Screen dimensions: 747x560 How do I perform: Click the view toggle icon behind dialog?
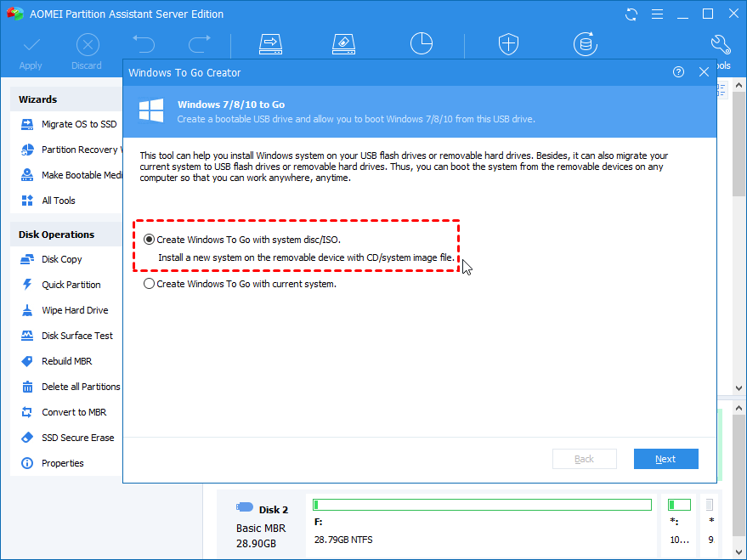[722, 89]
